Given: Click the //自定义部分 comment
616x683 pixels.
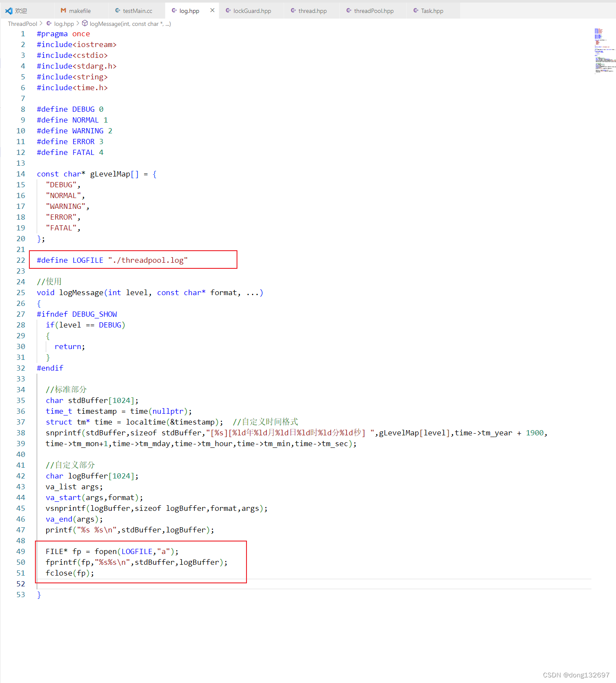Looking at the screenshot, I should 70,465.
